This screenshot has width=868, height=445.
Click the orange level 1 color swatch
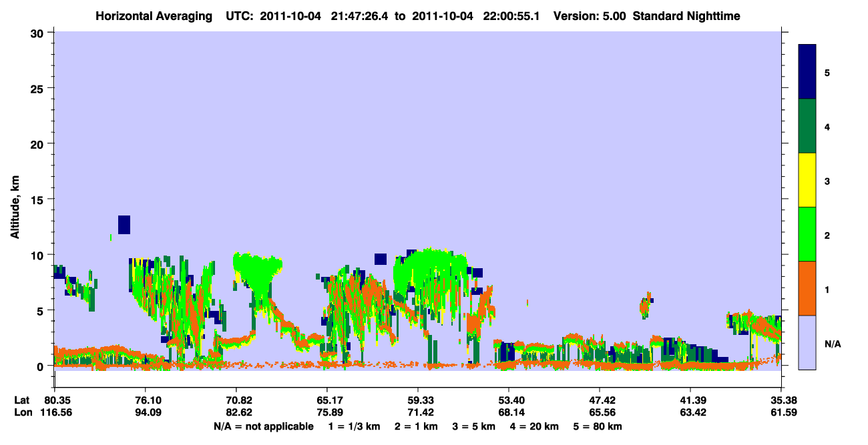(807, 288)
